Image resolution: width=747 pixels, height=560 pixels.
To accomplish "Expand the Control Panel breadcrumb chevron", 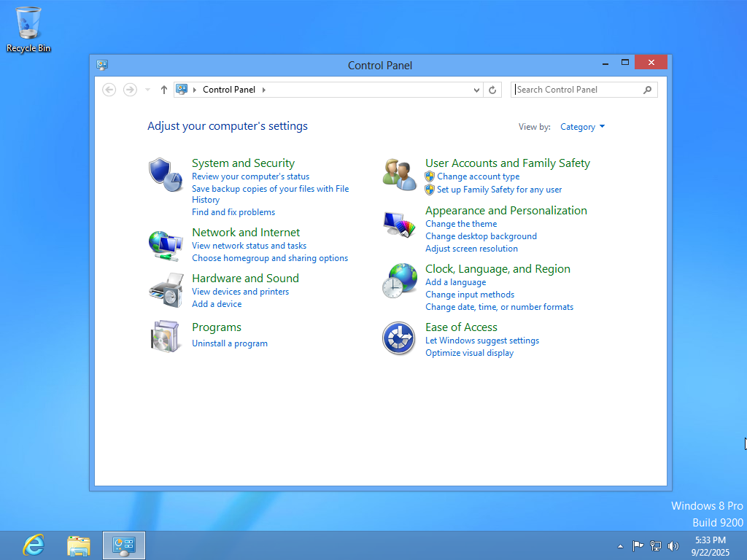I will click(x=263, y=90).
